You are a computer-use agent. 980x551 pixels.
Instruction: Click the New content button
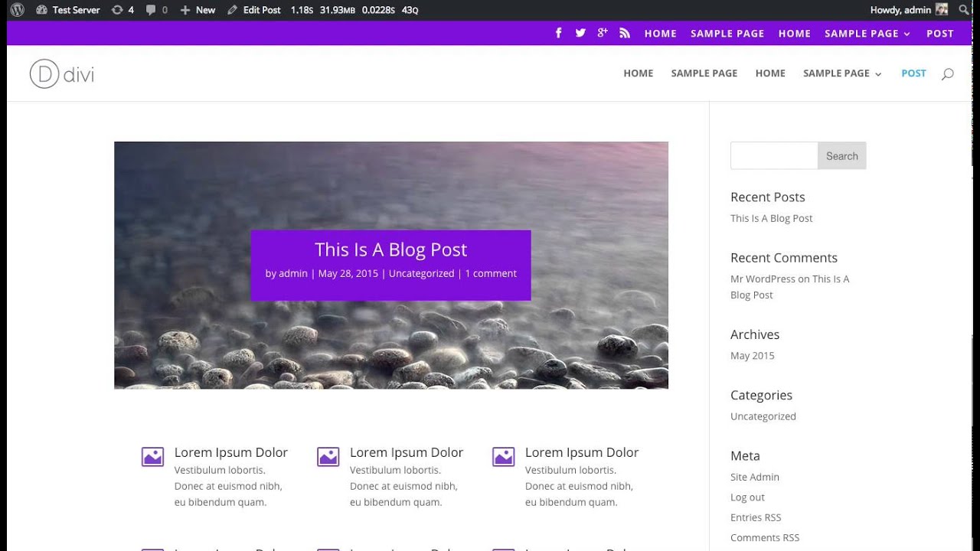coord(198,10)
